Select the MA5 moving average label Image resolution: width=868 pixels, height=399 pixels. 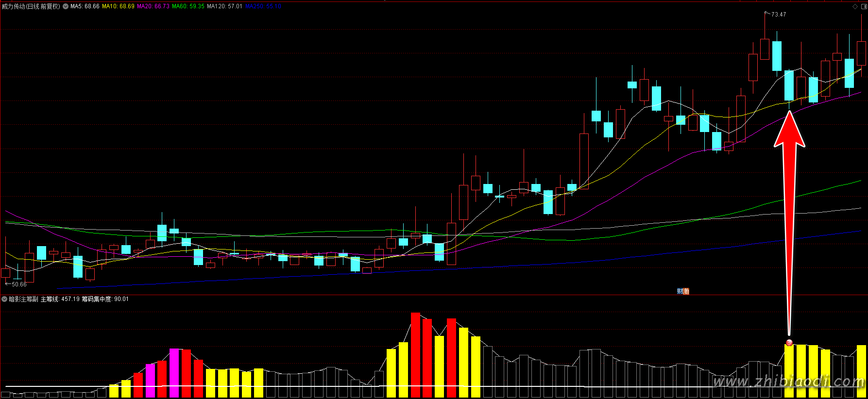[85, 6]
